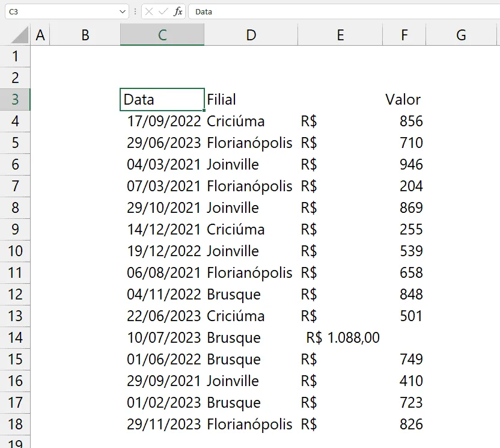This screenshot has height=448, width=500.
Task: Select the Filial header cell
Action: click(251, 100)
